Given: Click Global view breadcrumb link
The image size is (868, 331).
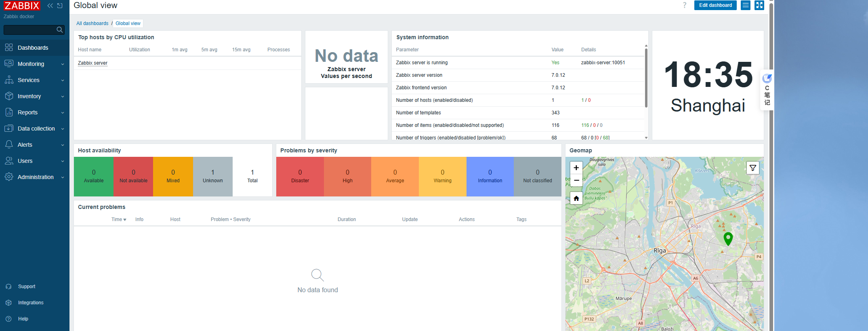Looking at the screenshot, I should point(128,23).
